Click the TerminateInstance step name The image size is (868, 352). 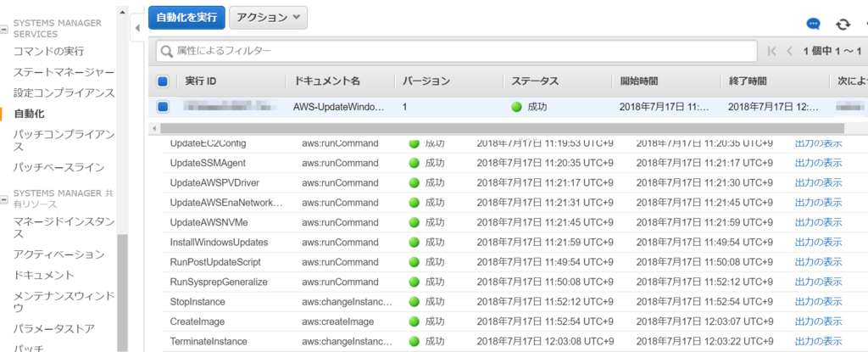coord(209,342)
